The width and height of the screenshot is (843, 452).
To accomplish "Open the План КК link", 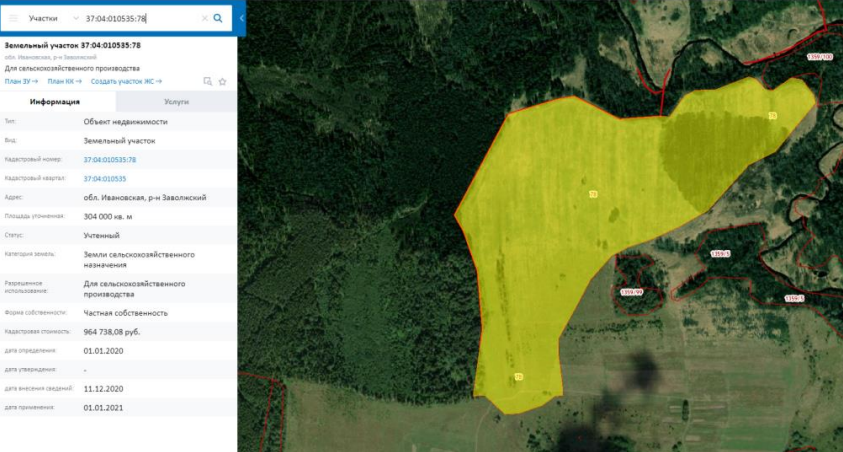I will coord(65,81).
